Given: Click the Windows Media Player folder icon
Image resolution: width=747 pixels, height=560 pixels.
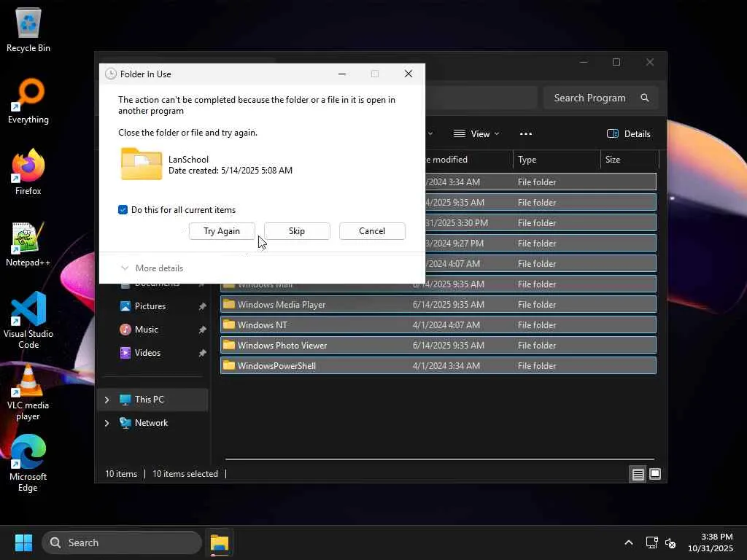Looking at the screenshot, I should point(229,304).
